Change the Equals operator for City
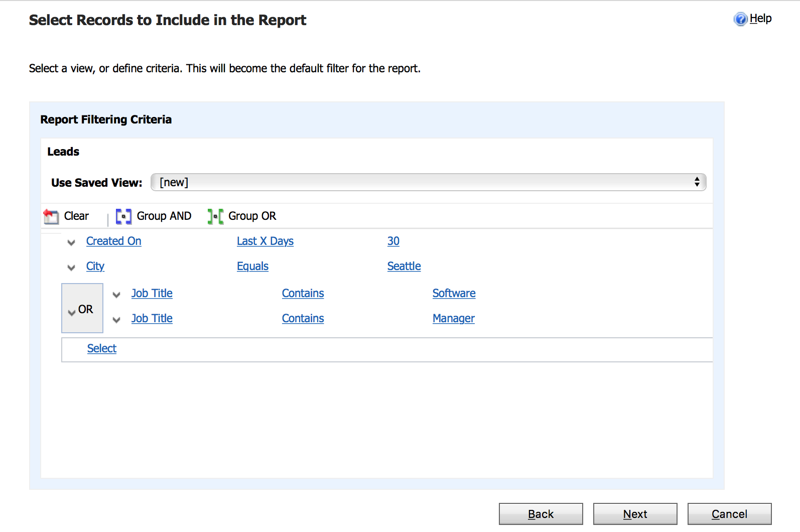Viewport: 800px width, 532px height. (x=252, y=266)
